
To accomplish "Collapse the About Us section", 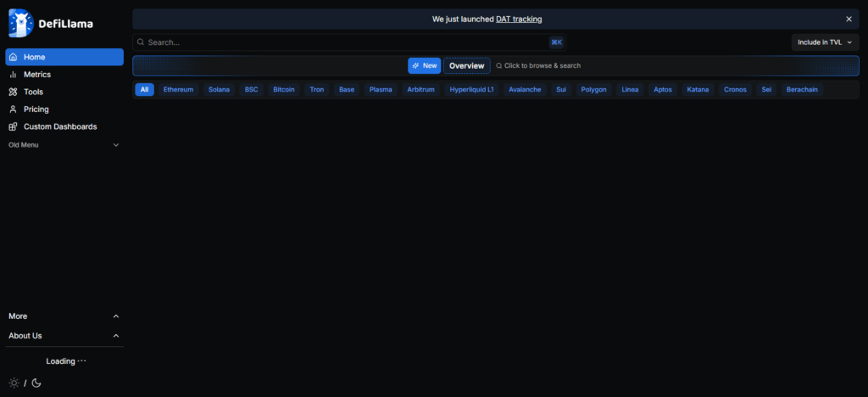I will [64, 336].
